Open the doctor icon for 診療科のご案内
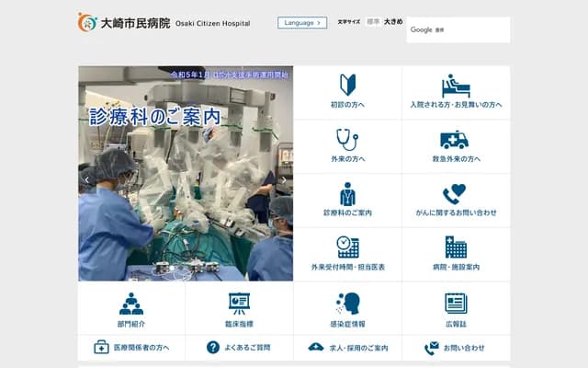This screenshot has height=368, width=588. (x=347, y=194)
